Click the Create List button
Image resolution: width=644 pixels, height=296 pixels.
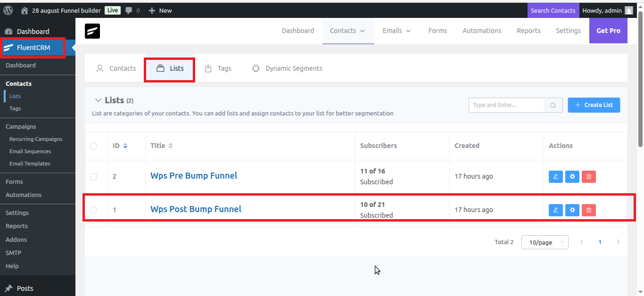point(594,105)
